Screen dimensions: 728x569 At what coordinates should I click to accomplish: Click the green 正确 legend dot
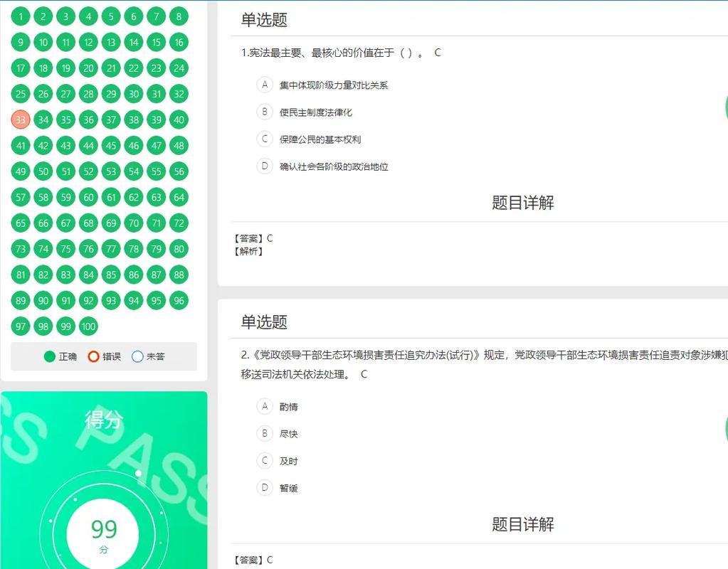50,356
